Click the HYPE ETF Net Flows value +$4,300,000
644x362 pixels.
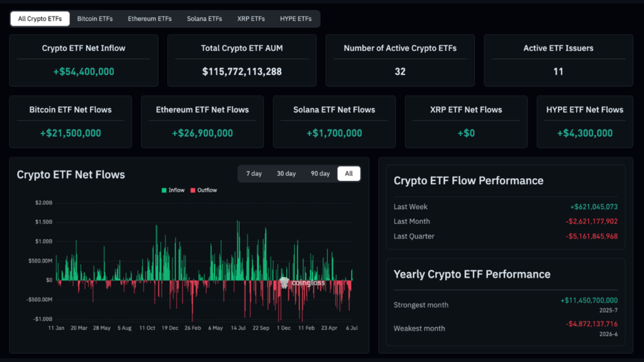585,133
